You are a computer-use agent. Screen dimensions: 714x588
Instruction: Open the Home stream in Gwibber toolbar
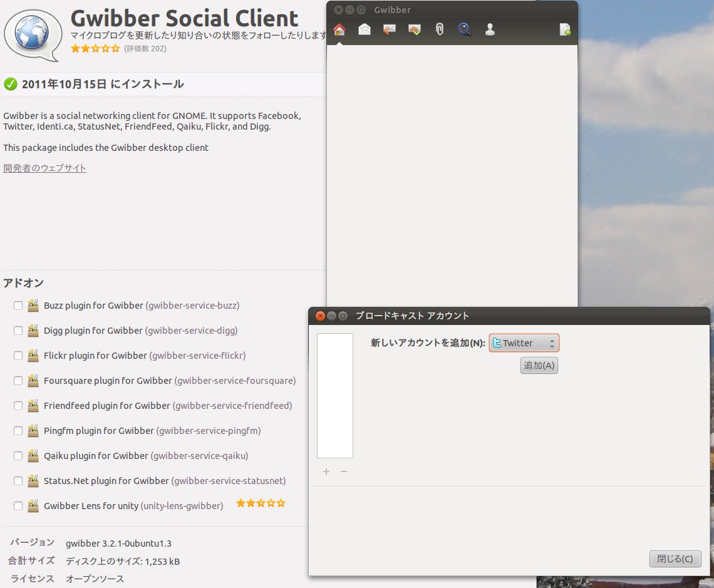[x=339, y=29]
